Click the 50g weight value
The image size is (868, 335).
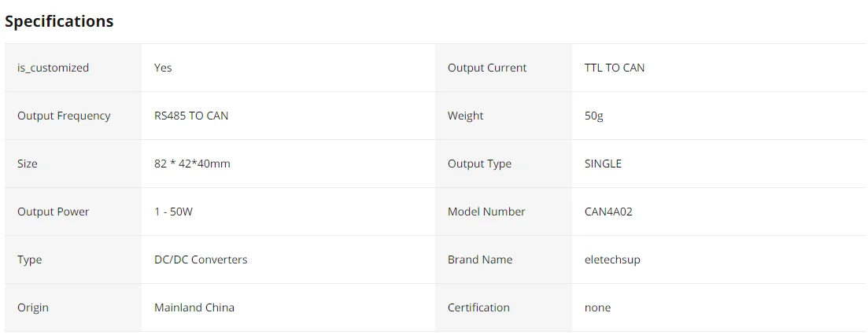(x=593, y=116)
